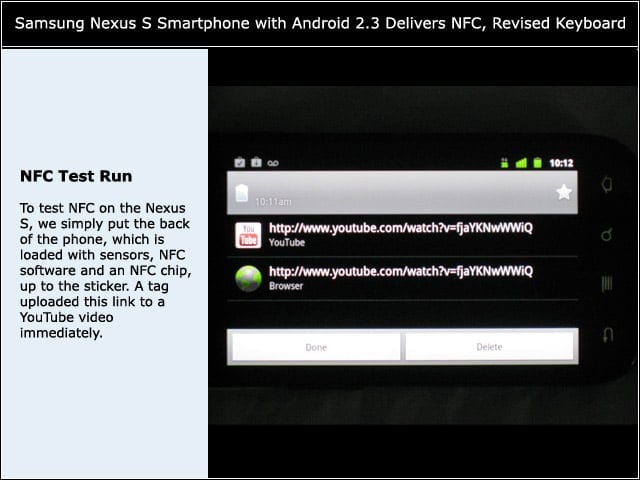The height and width of the screenshot is (480, 640).
Task: Tap the download notification icon in status bar
Action: [x=256, y=162]
